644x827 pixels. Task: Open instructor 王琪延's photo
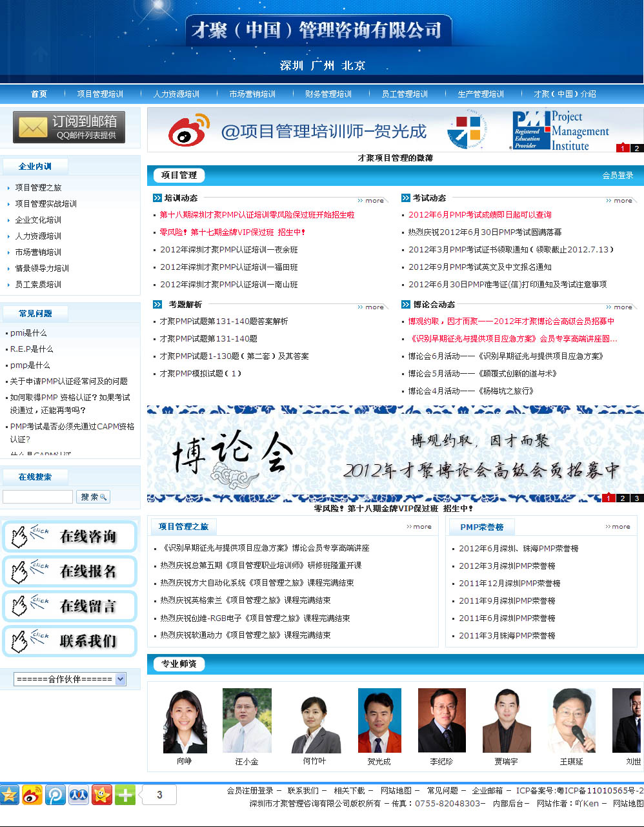pos(572,720)
